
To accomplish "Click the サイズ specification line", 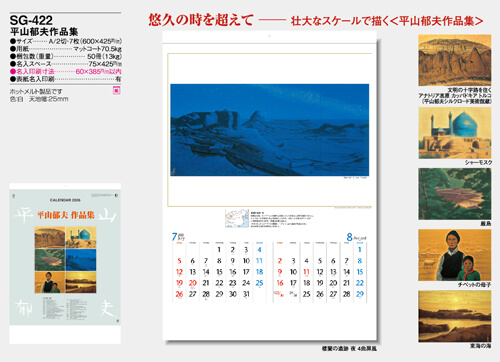I will point(66,41).
